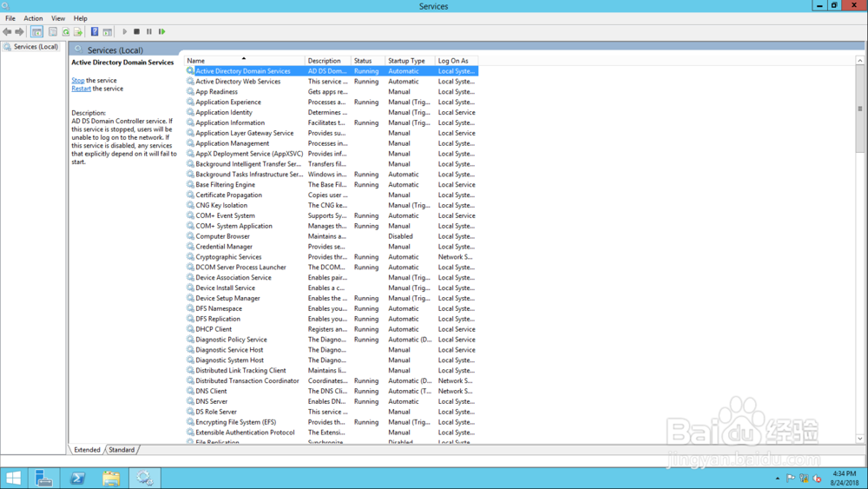
Task: Click the scroll down arrow of the services list
Action: 859,439
